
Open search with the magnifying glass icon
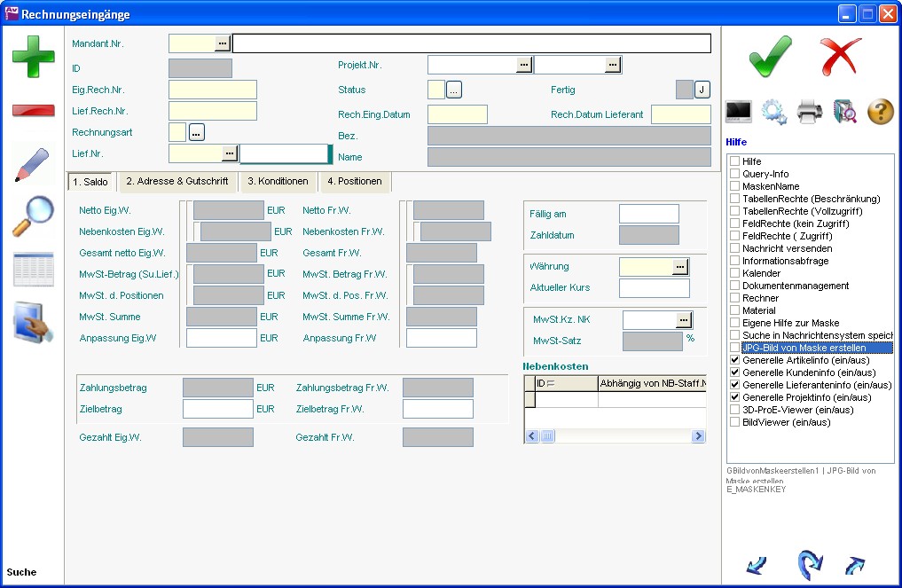point(33,216)
